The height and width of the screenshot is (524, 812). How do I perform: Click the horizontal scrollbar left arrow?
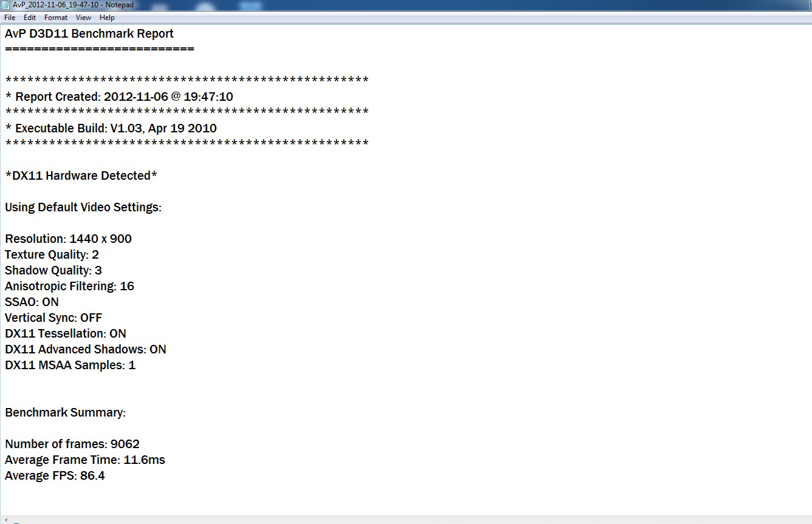click(5, 520)
